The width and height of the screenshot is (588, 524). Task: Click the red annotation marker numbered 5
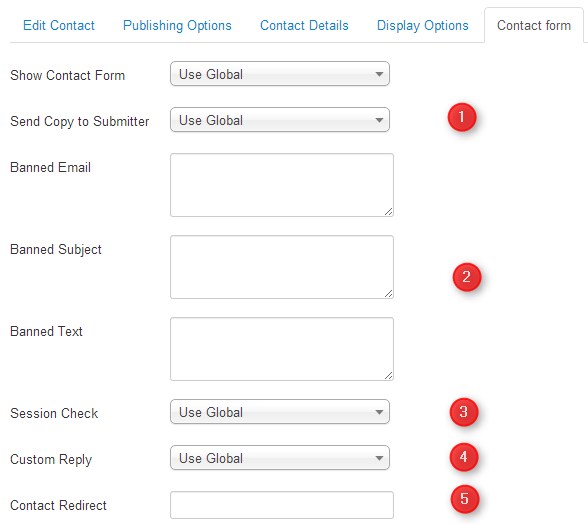[x=465, y=499]
